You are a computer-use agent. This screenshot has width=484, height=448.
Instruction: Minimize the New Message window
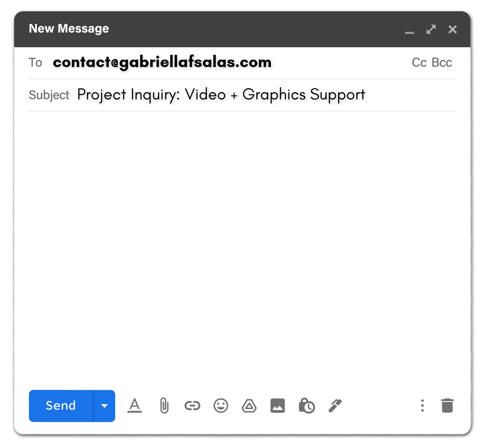pos(409,31)
